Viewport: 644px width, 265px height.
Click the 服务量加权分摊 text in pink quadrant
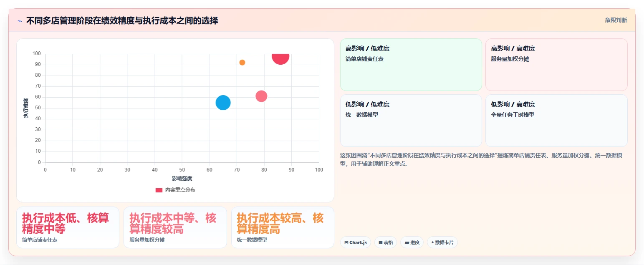[510, 59]
